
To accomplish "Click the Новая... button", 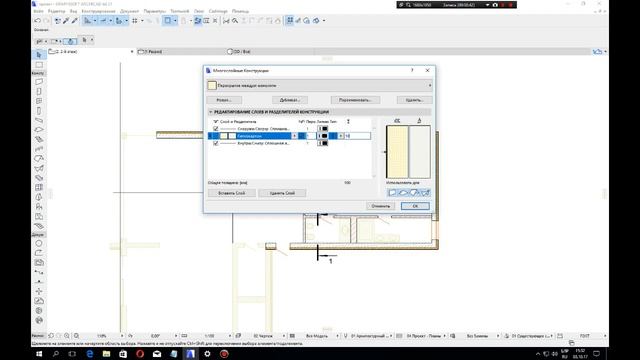I will pos(224,100).
